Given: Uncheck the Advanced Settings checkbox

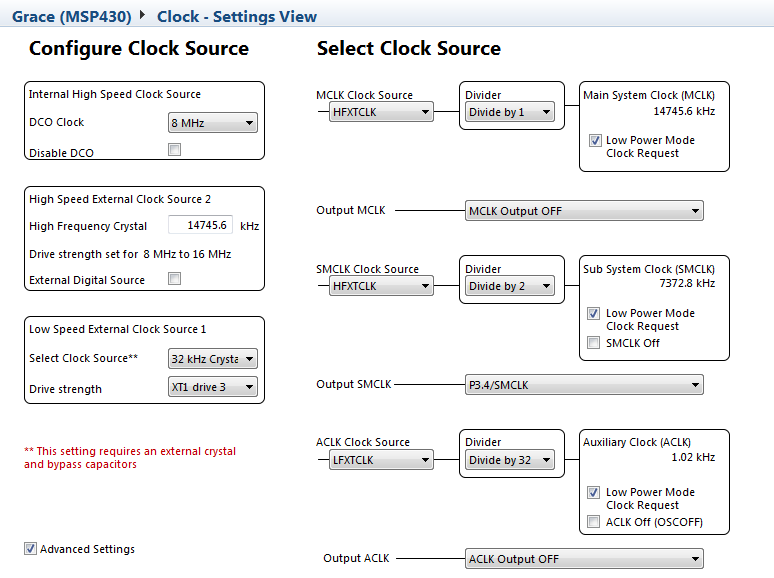Looking at the screenshot, I should point(31,548).
